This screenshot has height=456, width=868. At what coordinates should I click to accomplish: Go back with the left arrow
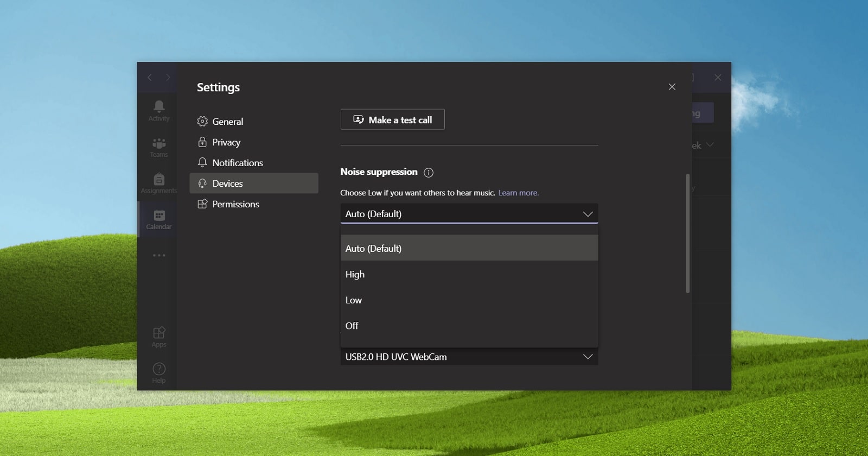click(150, 78)
